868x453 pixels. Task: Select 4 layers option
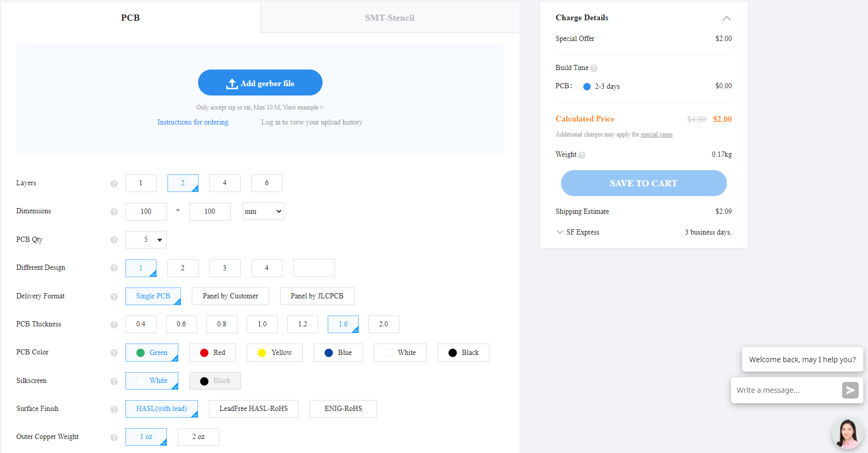(225, 183)
